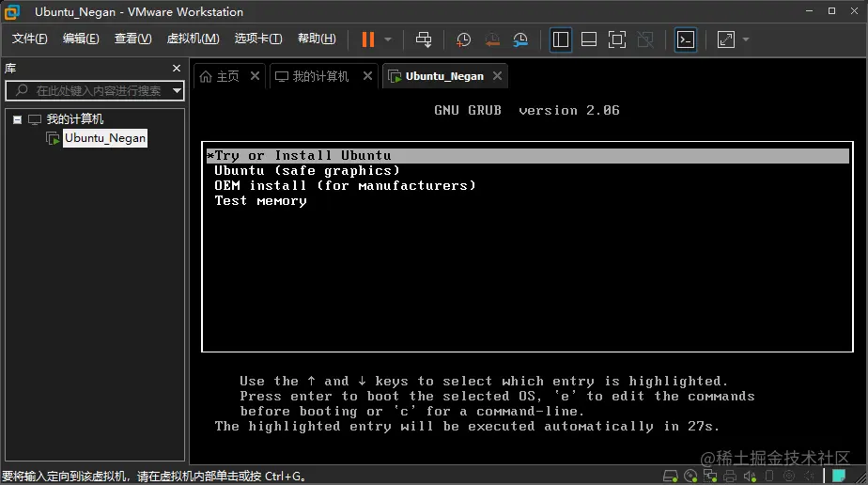The width and height of the screenshot is (868, 485).
Task: Click the disabled Unity mode icon
Action: click(x=645, y=39)
